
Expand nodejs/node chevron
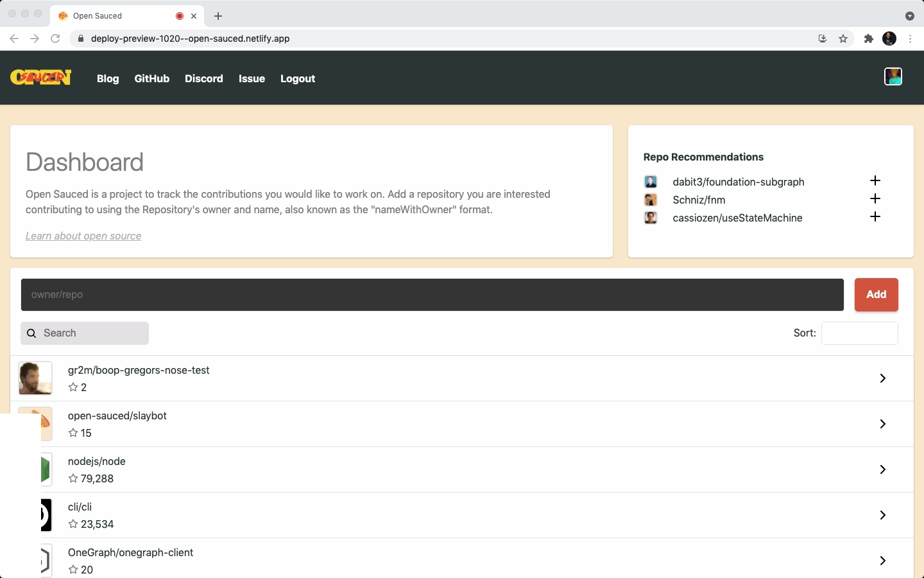click(x=883, y=469)
